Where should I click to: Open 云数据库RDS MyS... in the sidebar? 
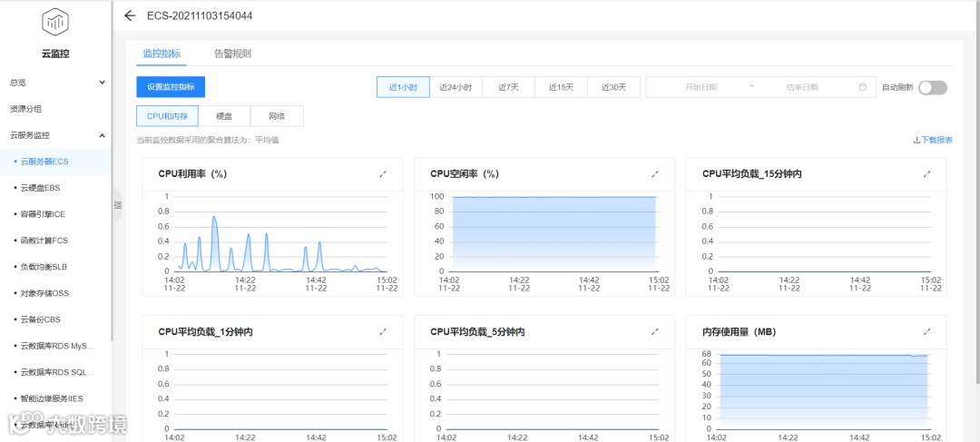[x=55, y=345]
